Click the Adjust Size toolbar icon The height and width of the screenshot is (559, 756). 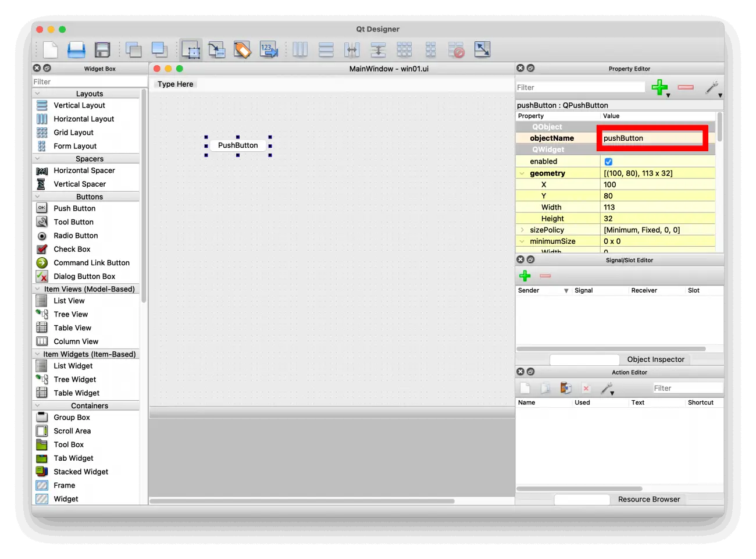[482, 49]
